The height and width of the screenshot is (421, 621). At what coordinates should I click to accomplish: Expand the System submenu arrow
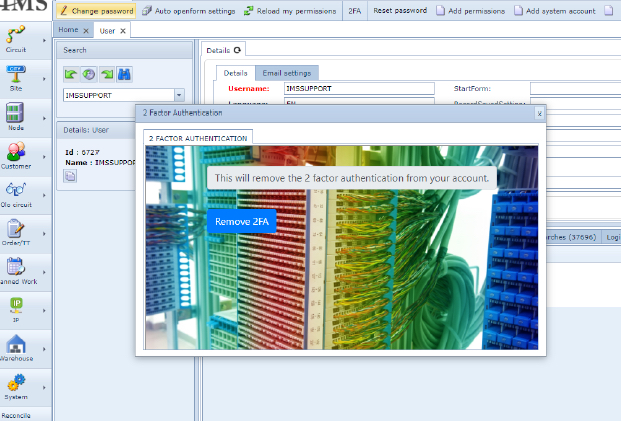(44, 388)
